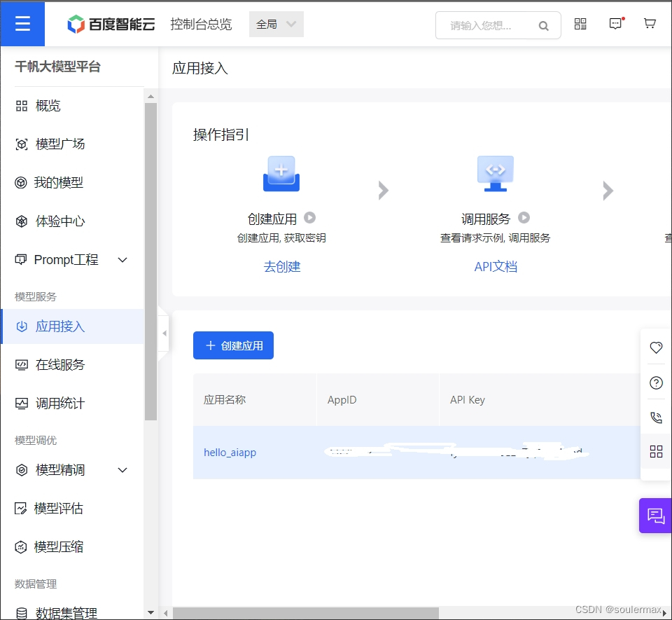Click the 体验中心 icon
The image size is (672, 620).
point(22,221)
